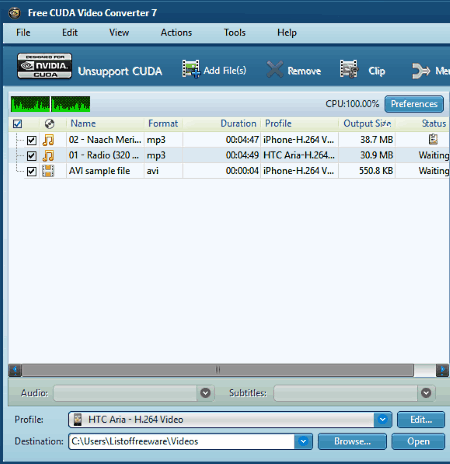Click the Preferences button

(414, 104)
